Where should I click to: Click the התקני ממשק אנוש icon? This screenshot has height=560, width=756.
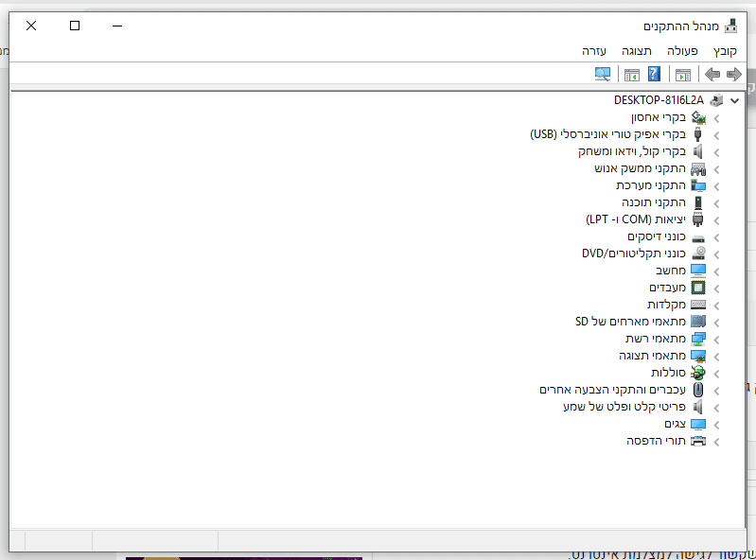click(698, 168)
